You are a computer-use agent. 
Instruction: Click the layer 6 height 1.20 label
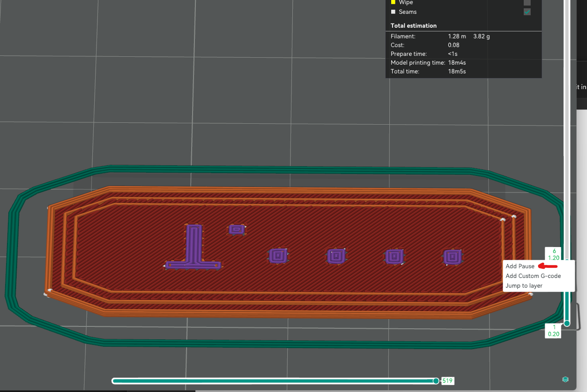(x=553, y=254)
